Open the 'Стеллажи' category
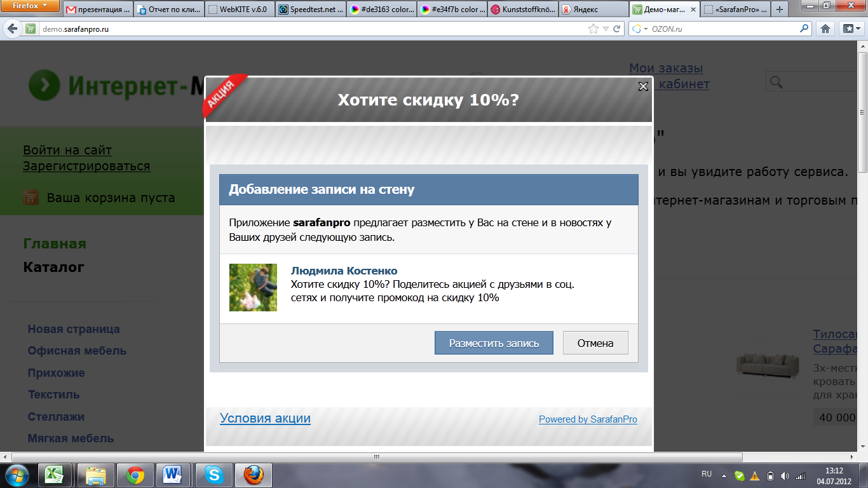868x488 pixels. point(56,417)
